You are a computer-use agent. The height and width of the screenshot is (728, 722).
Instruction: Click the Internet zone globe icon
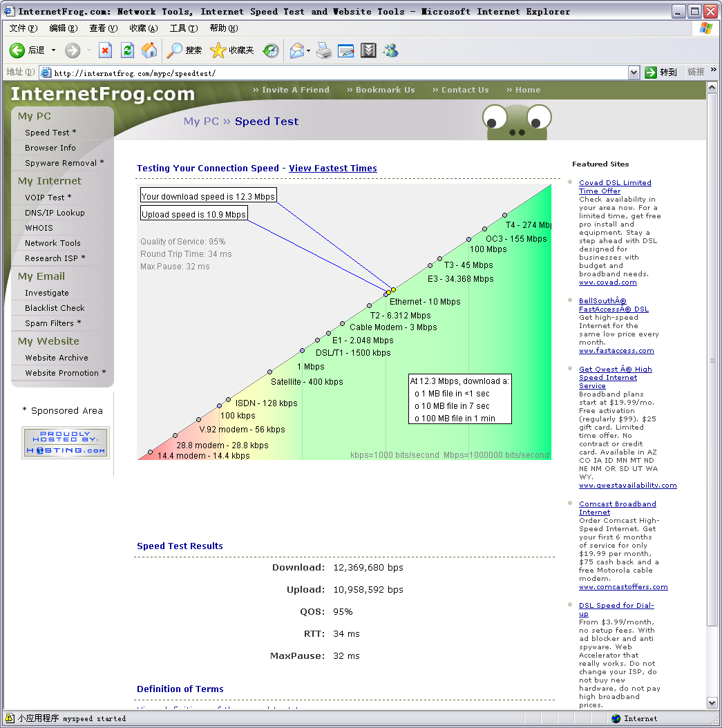616,718
